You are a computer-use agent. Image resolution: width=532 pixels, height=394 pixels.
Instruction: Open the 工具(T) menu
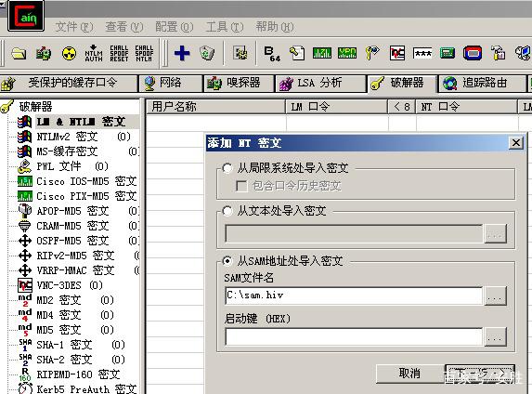pos(225,27)
